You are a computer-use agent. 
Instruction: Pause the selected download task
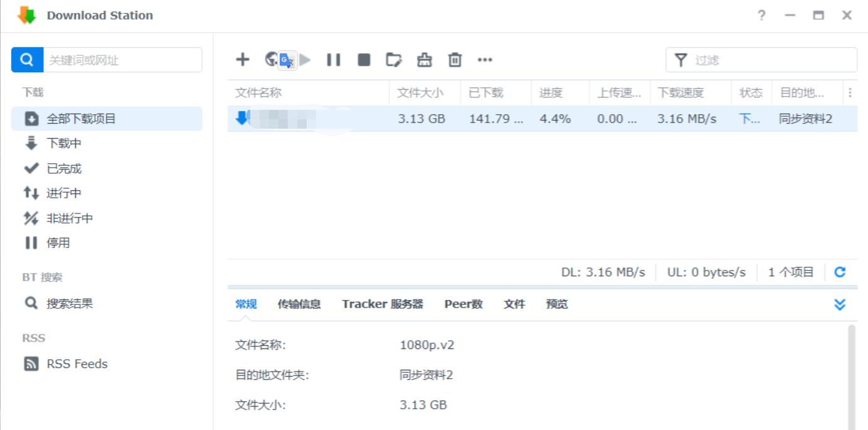(334, 60)
